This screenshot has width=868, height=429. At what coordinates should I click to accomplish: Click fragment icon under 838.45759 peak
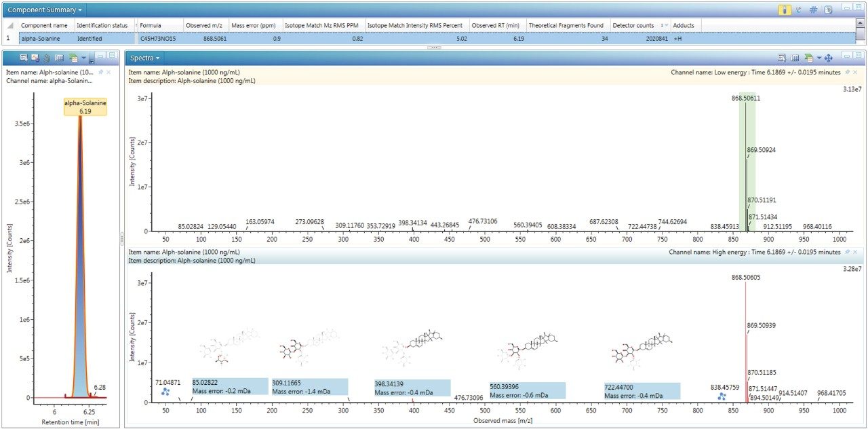722,396
